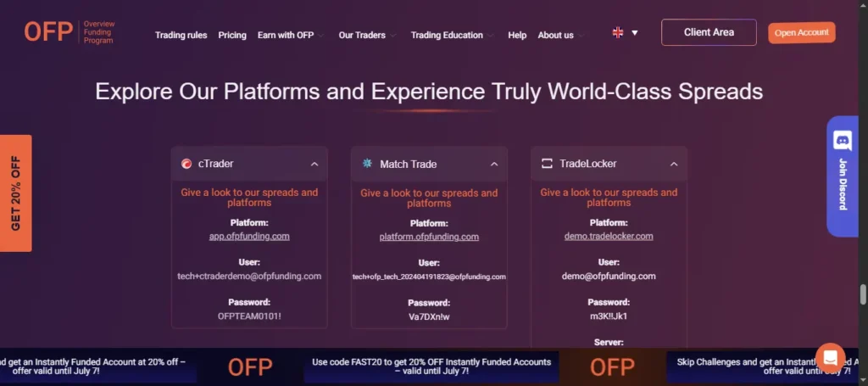This screenshot has height=386, width=868.
Task: Select the password Va7DXn!w
Action: (429, 316)
